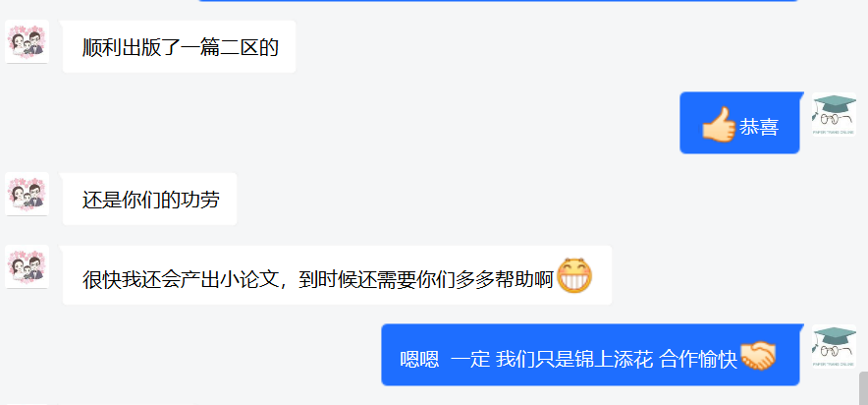
Task: Open the graduation cap avatar beside 恭喜
Action: [x=835, y=115]
